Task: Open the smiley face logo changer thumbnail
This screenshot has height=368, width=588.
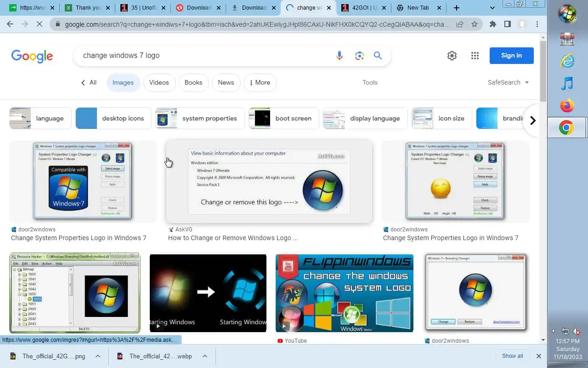Action: click(455, 182)
